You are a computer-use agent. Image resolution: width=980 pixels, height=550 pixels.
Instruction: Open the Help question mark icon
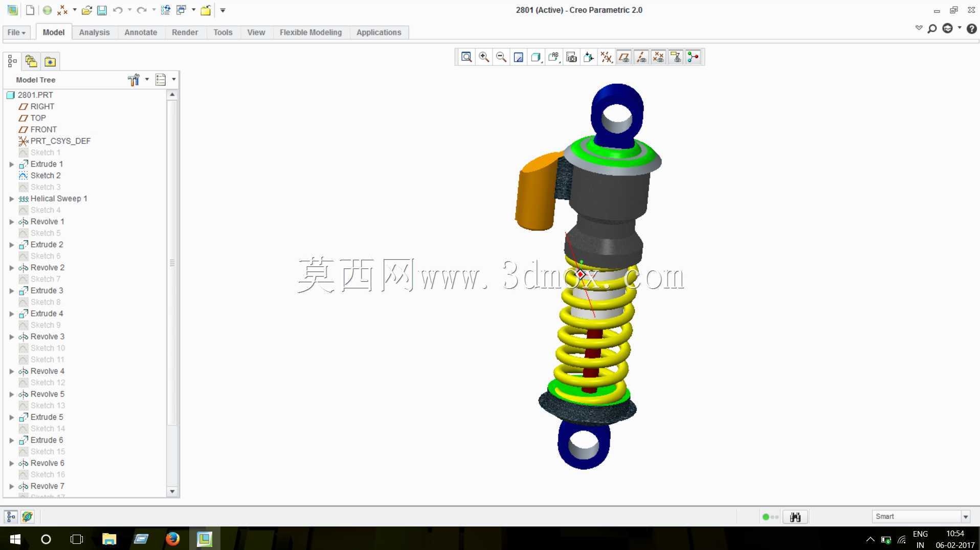971,29
